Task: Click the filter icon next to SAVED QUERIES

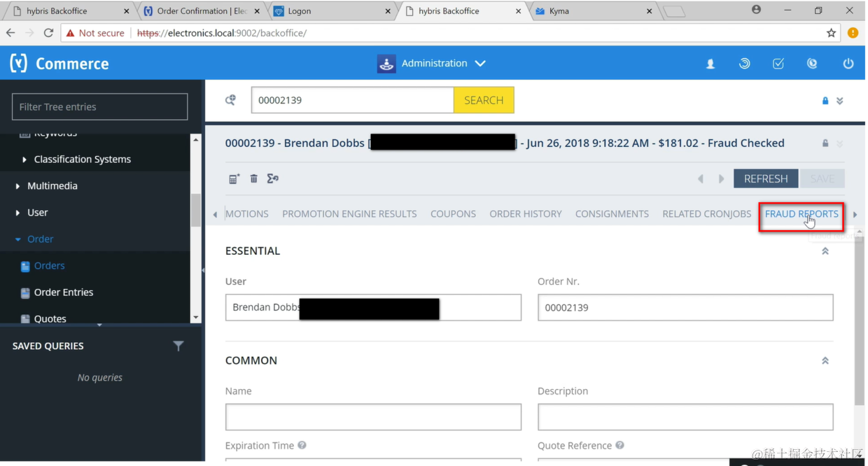Action: [x=178, y=346]
